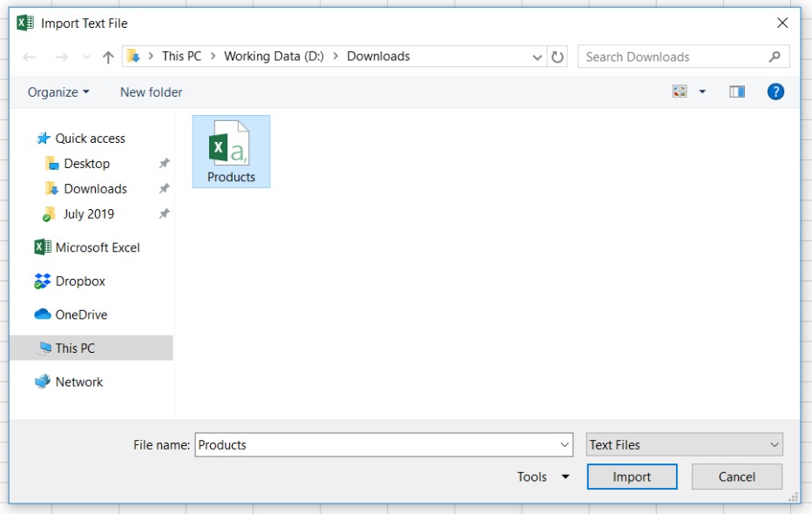Expand the Tools dropdown arrow
This screenshot has height=514, width=812.
coord(565,477)
